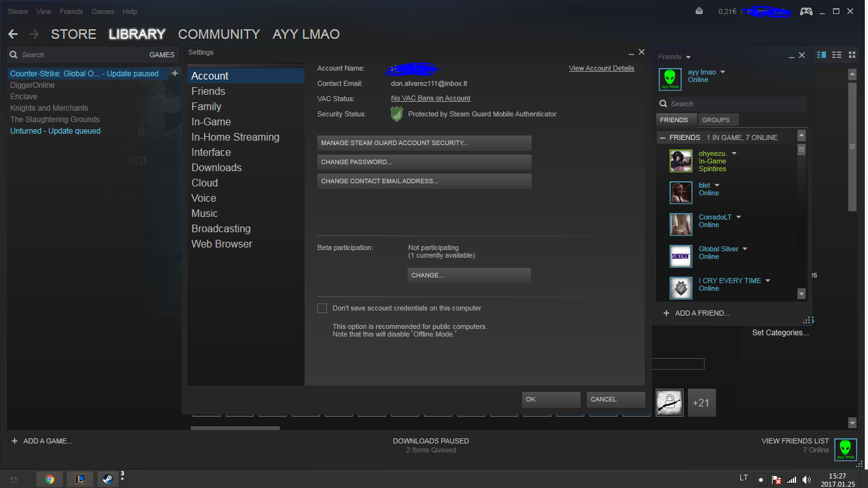Open blet's avatar in friends list
Image resolution: width=868 pixels, height=488 pixels.
[680, 192]
